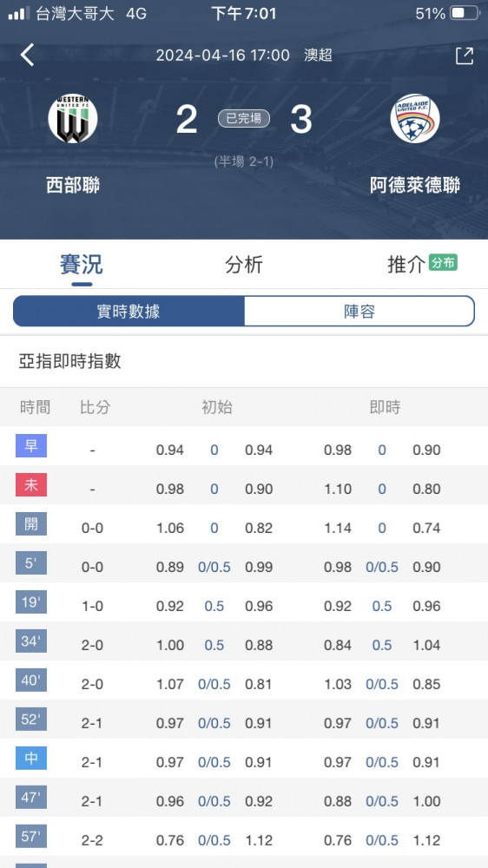Image resolution: width=488 pixels, height=868 pixels.
Task: Select the red 未 time marker badge
Action: (x=31, y=485)
